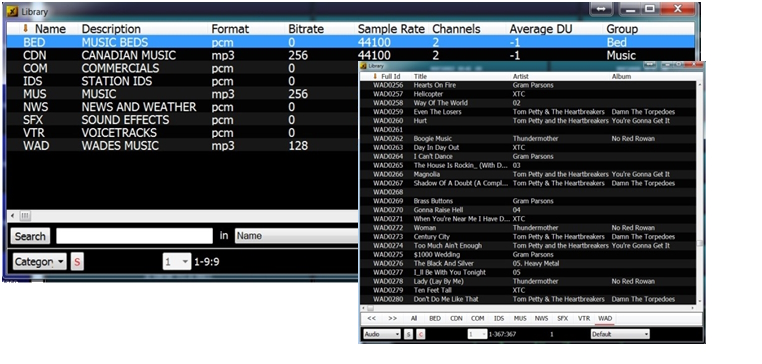Switch to the SFX category tab

point(563,319)
